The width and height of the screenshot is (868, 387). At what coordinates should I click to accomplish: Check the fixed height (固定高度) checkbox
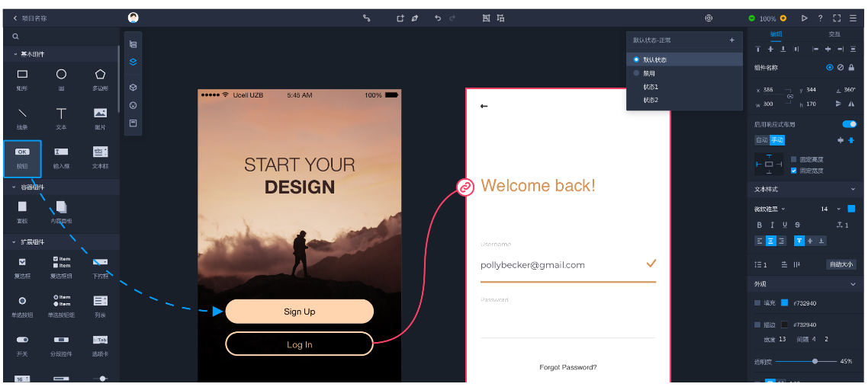tap(794, 159)
